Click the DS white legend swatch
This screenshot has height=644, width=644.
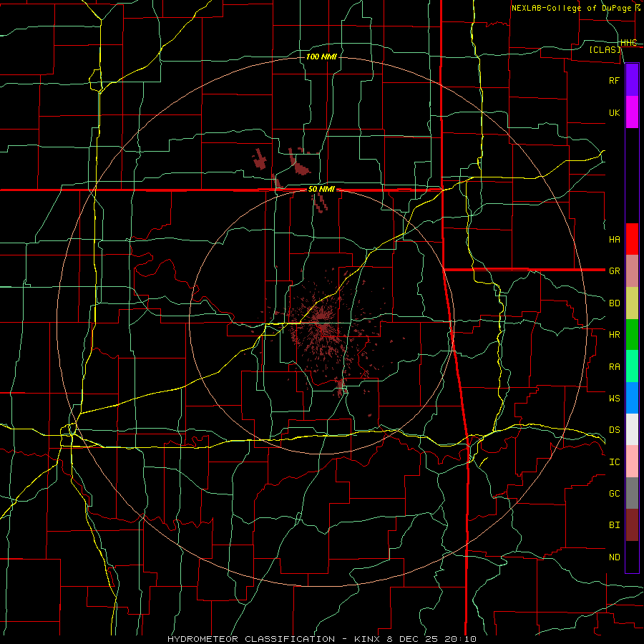pos(632,429)
